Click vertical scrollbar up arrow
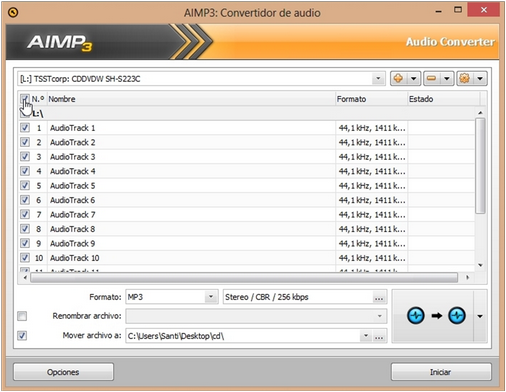This screenshot has height=392, width=506. 480,113
